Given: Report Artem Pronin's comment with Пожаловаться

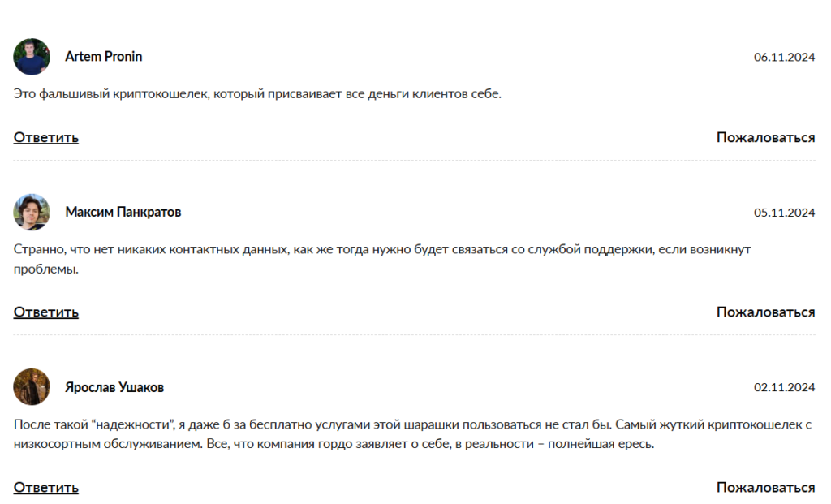Looking at the screenshot, I should click(x=765, y=137).
